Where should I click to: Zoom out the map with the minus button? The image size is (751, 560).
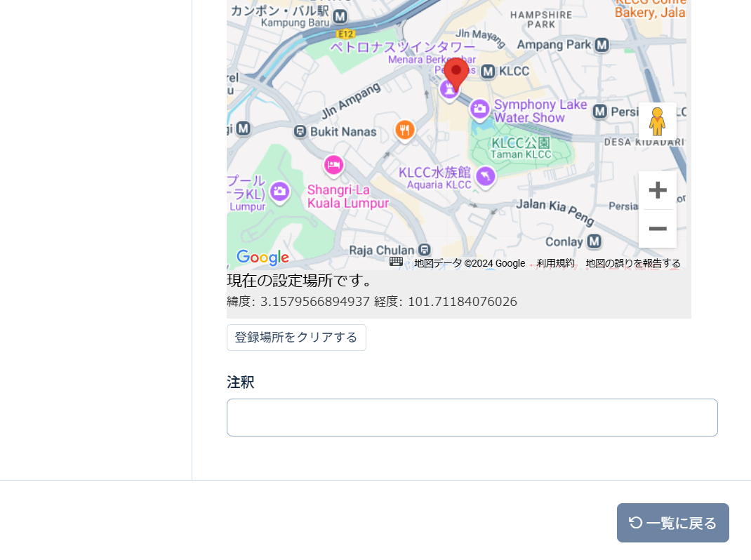[657, 229]
